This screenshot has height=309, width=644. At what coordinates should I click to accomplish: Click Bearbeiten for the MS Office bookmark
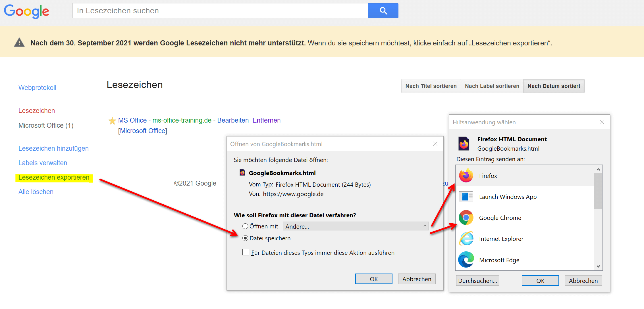click(233, 120)
